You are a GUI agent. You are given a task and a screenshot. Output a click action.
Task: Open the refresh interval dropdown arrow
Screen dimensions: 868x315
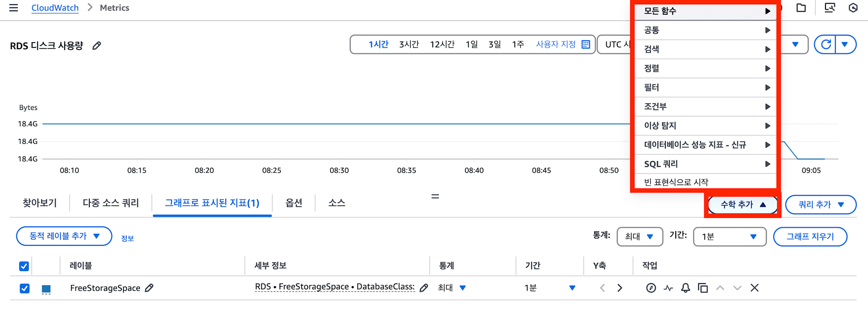845,44
